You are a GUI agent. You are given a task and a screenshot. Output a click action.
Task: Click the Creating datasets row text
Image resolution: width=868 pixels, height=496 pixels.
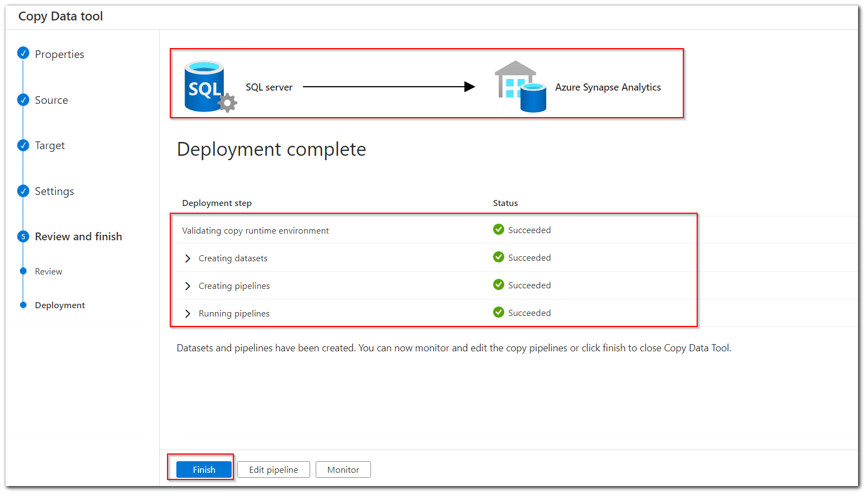pyautogui.click(x=233, y=258)
